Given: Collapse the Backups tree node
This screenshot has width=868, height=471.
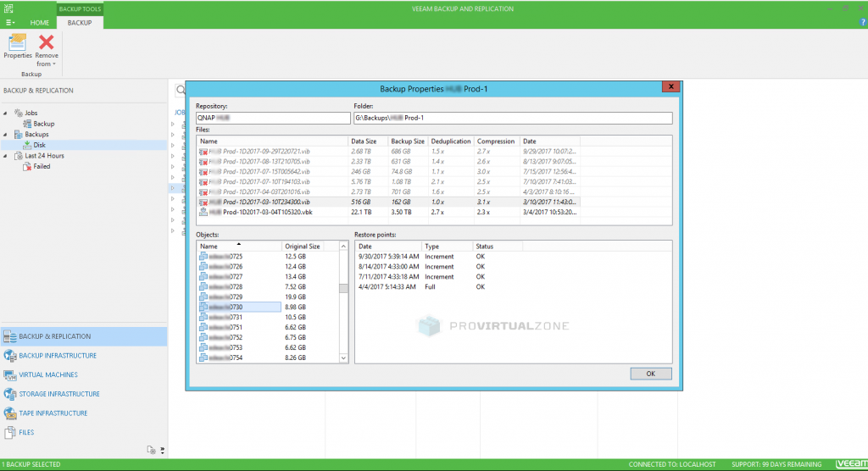Looking at the screenshot, I should click(6, 135).
